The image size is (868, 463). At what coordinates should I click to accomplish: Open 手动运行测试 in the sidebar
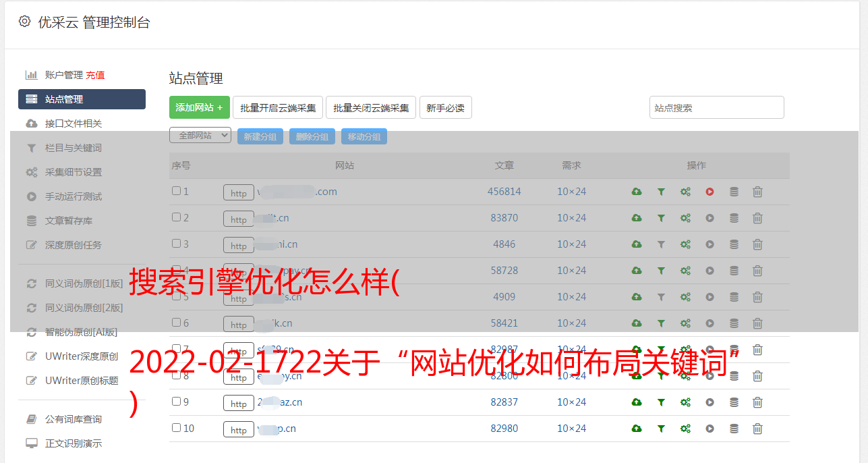[x=74, y=196]
